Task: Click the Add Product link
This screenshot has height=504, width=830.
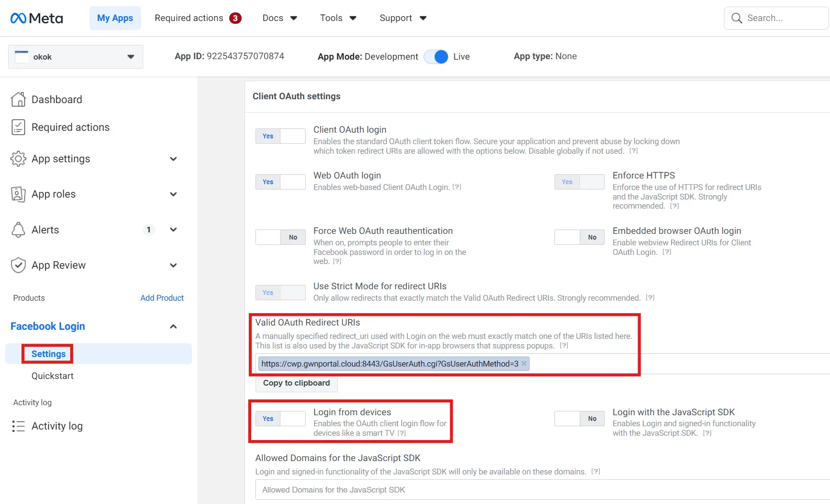Action: tap(162, 298)
